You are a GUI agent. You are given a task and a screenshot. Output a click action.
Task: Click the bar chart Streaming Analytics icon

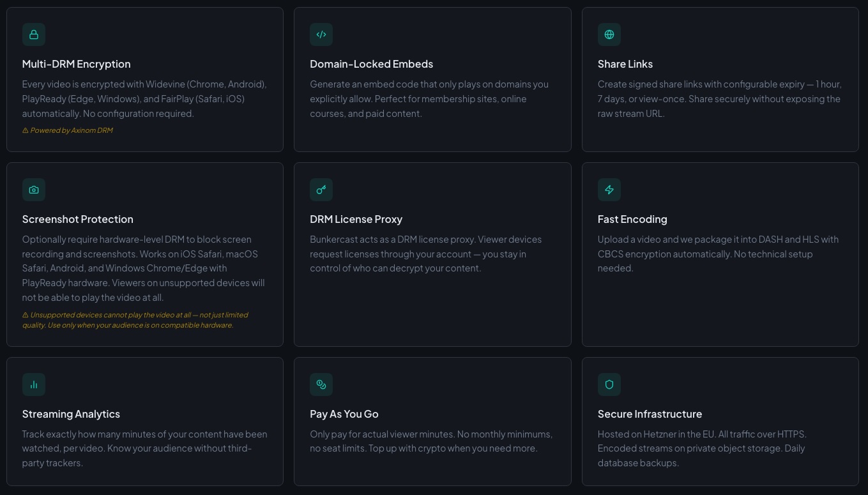pyautogui.click(x=34, y=385)
